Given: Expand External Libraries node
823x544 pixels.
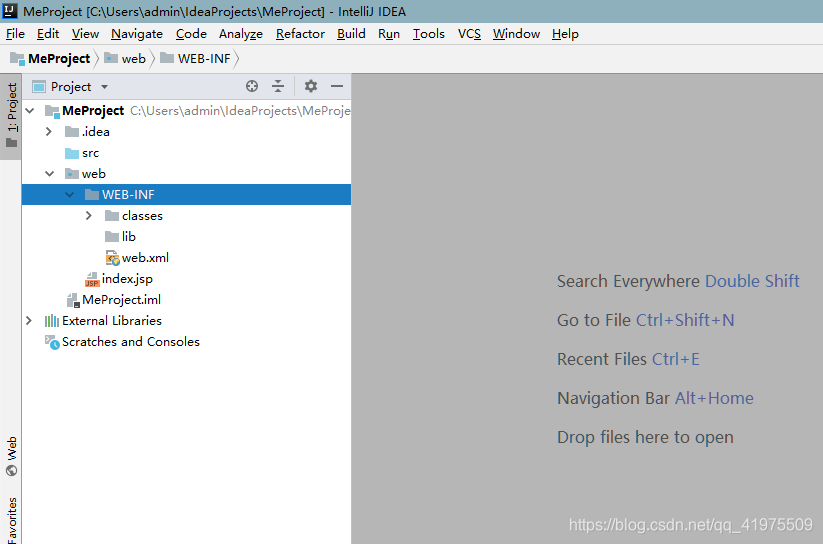Looking at the screenshot, I should [29, 321].
